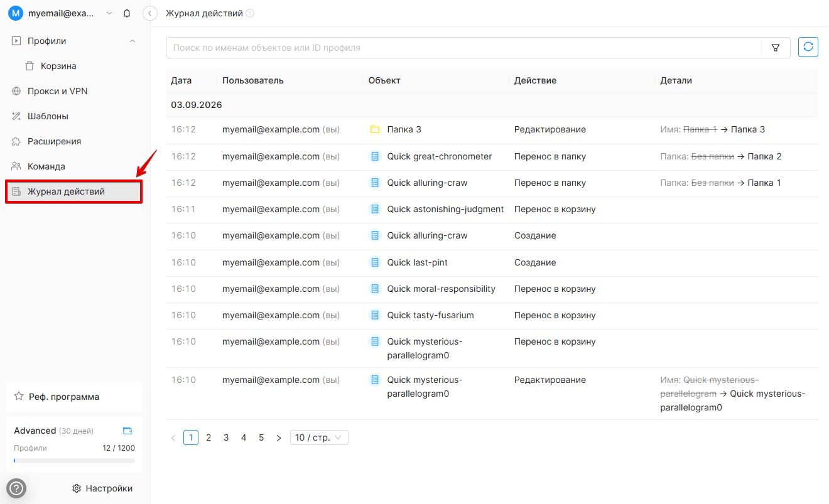
Task: Click previous page arrow
Action: tap(173, 437)
